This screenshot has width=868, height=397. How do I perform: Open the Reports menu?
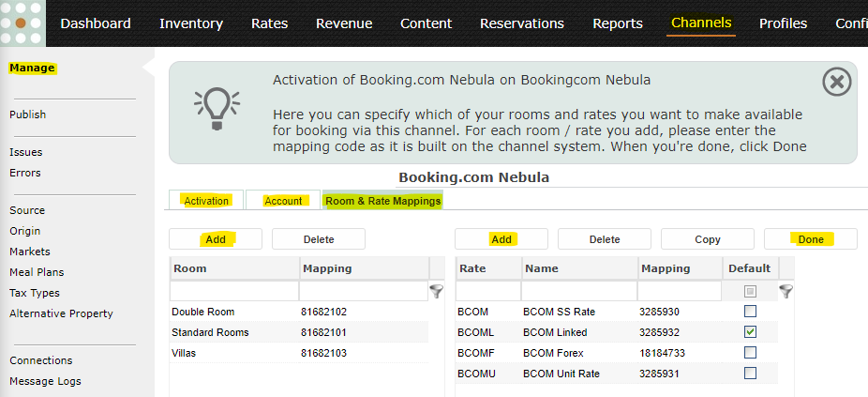(617, 23)
